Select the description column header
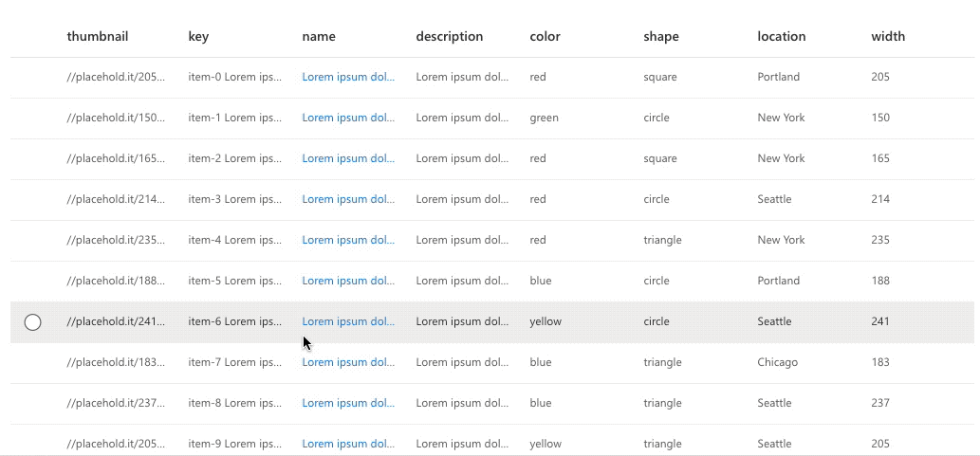The width and height of the screenshot is (980, 456). coord(449,37)
